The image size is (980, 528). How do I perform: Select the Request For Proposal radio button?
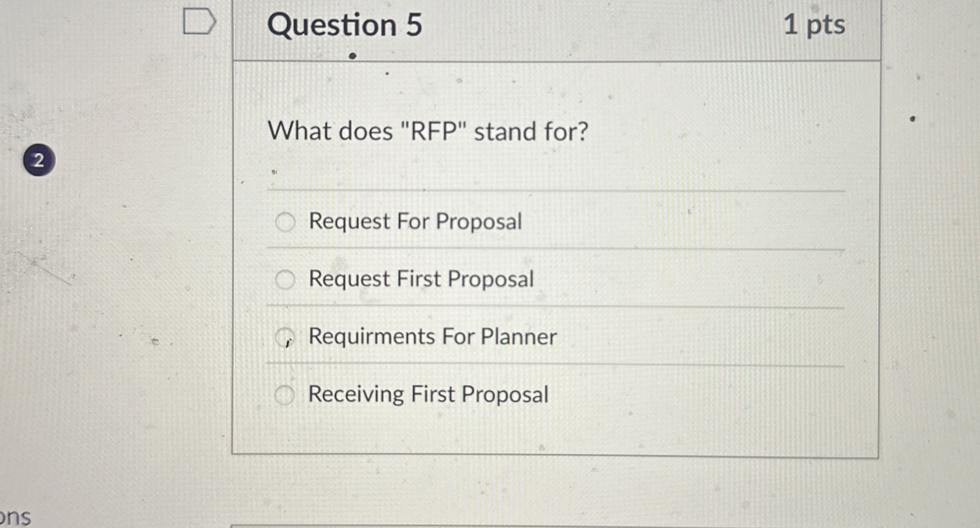pos(285,222)
